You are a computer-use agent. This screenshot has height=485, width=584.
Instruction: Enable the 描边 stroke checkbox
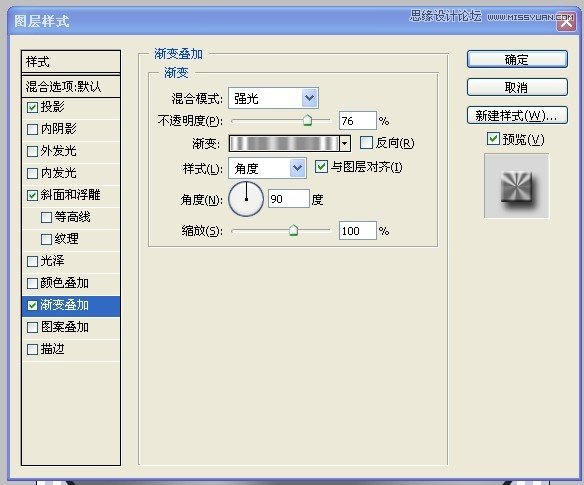(32, 350)
